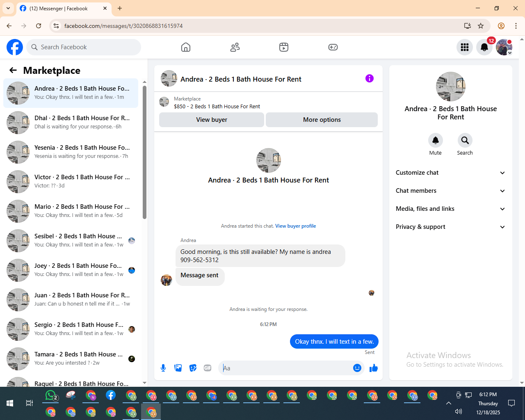
Task: Show hidden system tray icons chevron
Action: [449, 403]
